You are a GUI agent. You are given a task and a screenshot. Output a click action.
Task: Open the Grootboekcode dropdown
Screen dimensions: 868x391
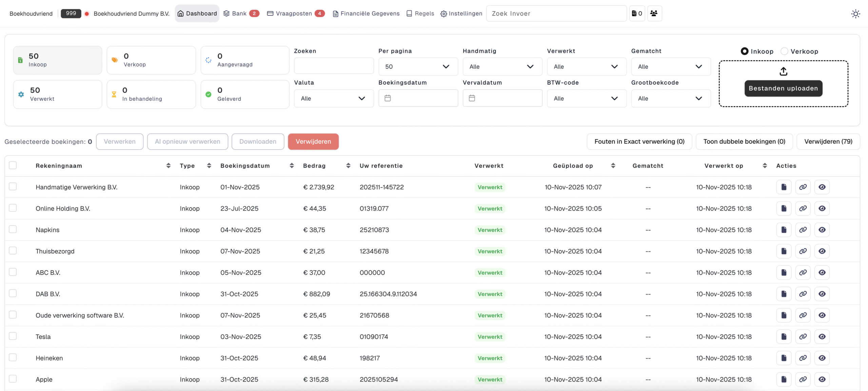pyautogui.click(x=671, y=98)
